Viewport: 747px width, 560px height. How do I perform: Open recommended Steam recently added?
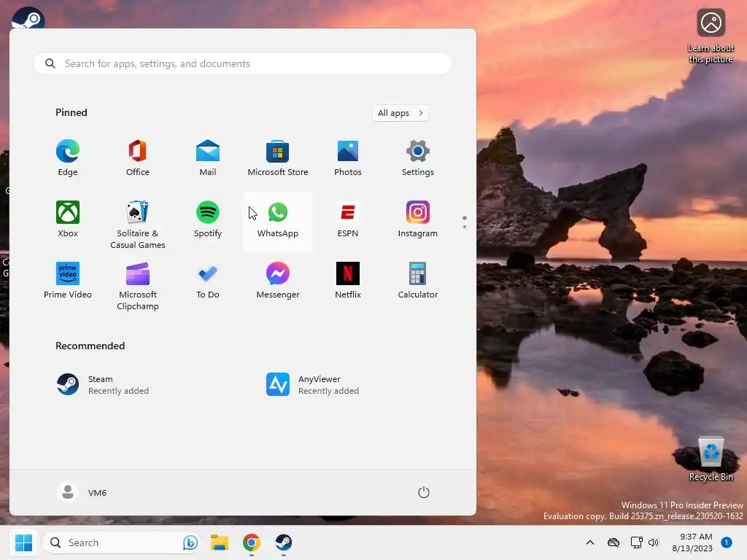pos(103,385)
